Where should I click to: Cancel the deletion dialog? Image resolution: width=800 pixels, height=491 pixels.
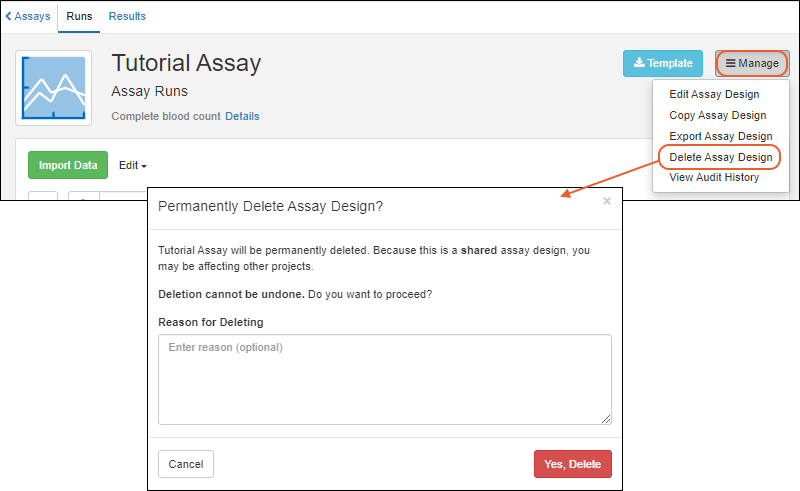[186, 464]
